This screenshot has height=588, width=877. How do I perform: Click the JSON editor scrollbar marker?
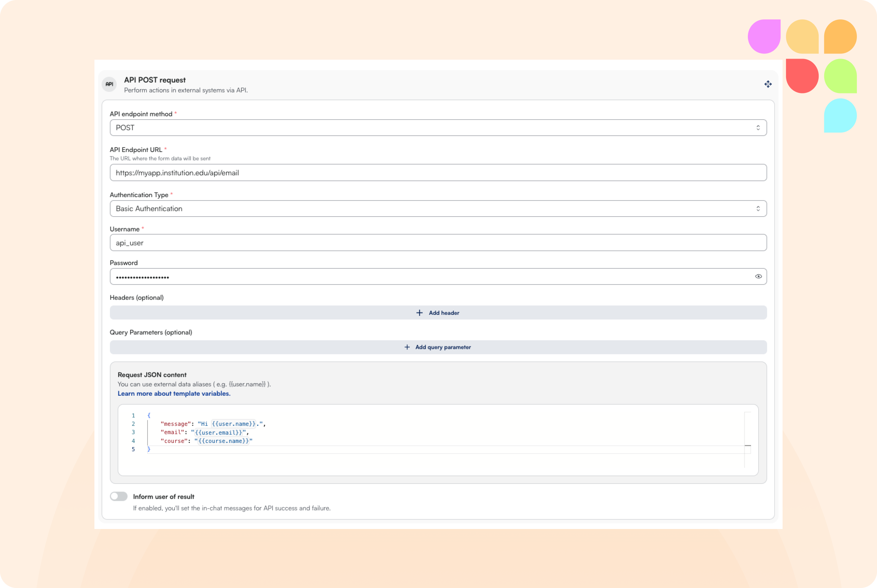click(x=747, y=445)
